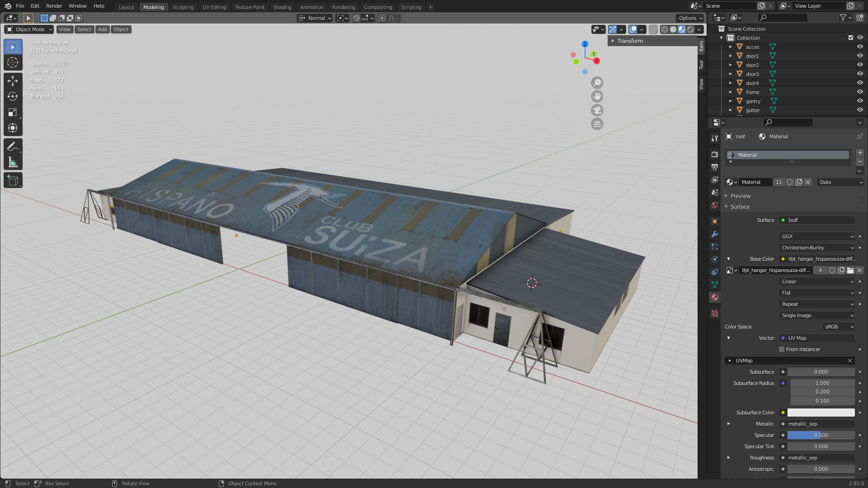Switch to the UV Editing workspace tab
Viewport: 868px width, 488px height.
point(214,7)
